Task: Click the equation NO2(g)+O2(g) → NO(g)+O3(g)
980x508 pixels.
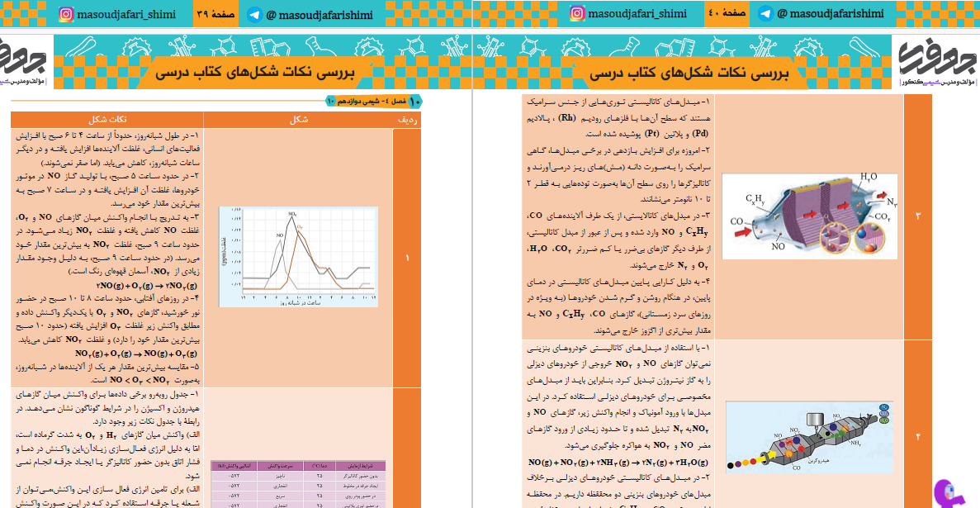Action: click(135, 354)
